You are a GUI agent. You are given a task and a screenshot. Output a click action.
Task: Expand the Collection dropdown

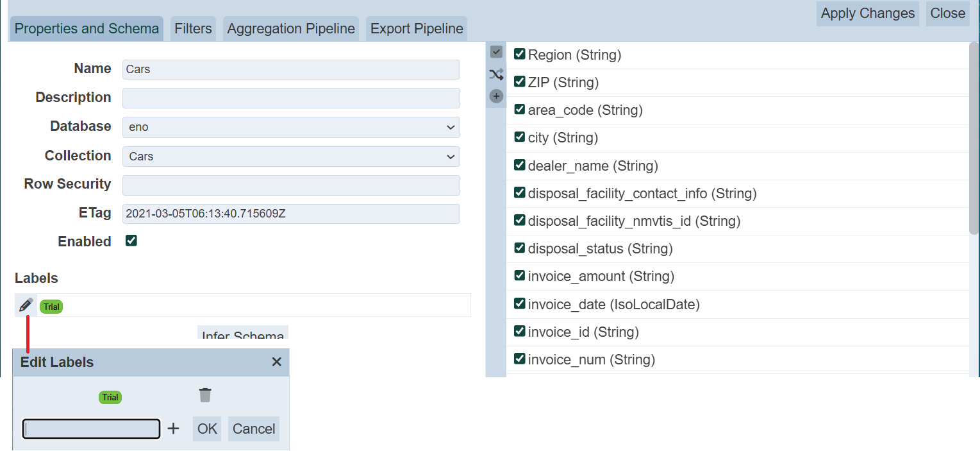click(291, 156)
